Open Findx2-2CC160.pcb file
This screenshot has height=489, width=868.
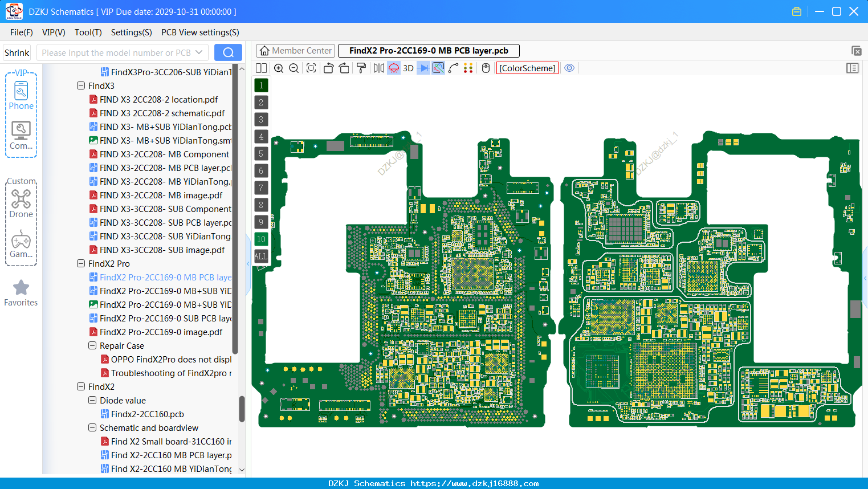point(147,414)
